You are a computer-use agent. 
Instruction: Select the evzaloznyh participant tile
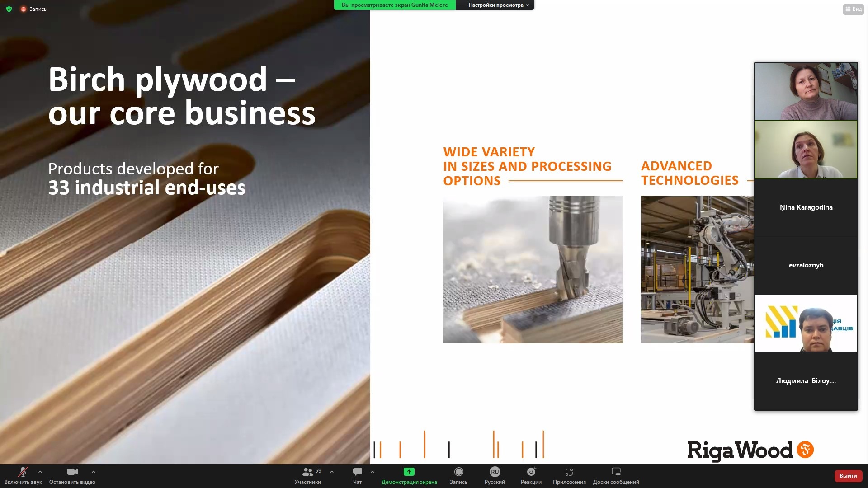coord(806,265)
